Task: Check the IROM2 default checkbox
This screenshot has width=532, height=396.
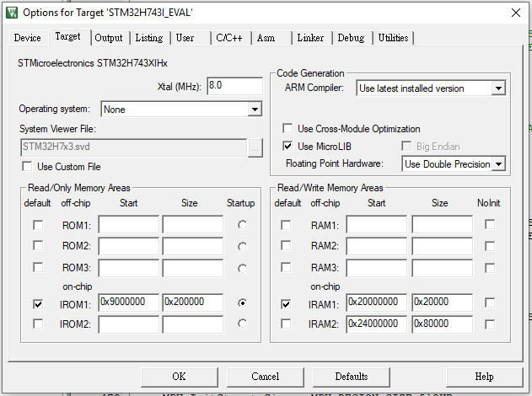Action: pos(38,324)
